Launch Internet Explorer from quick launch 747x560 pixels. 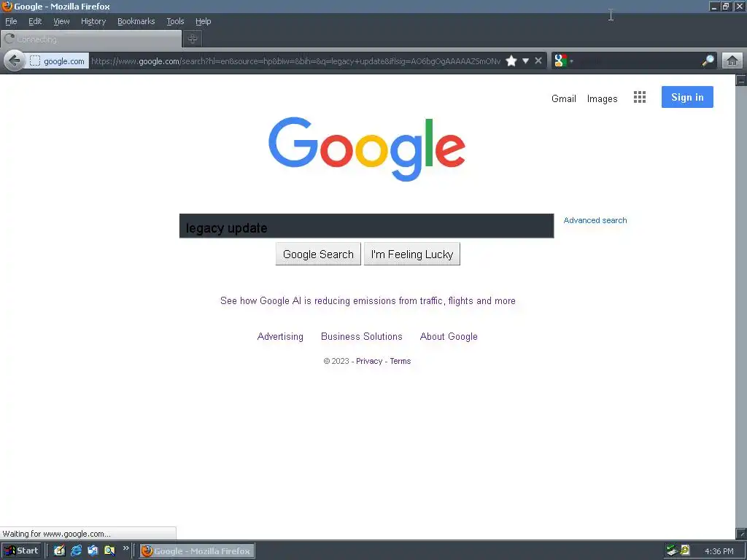click(x=76, y=551)
